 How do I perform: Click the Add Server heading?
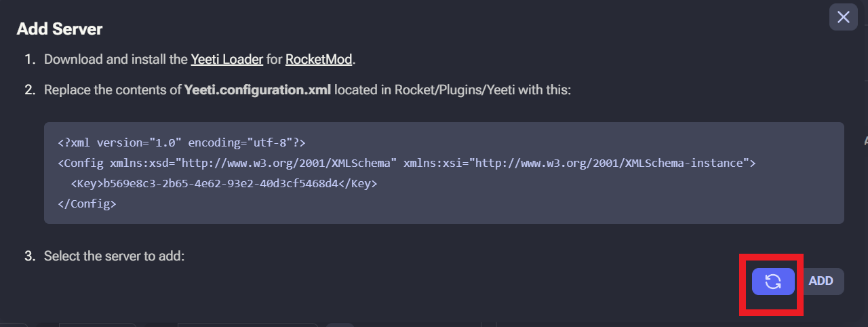pos(60,29)
